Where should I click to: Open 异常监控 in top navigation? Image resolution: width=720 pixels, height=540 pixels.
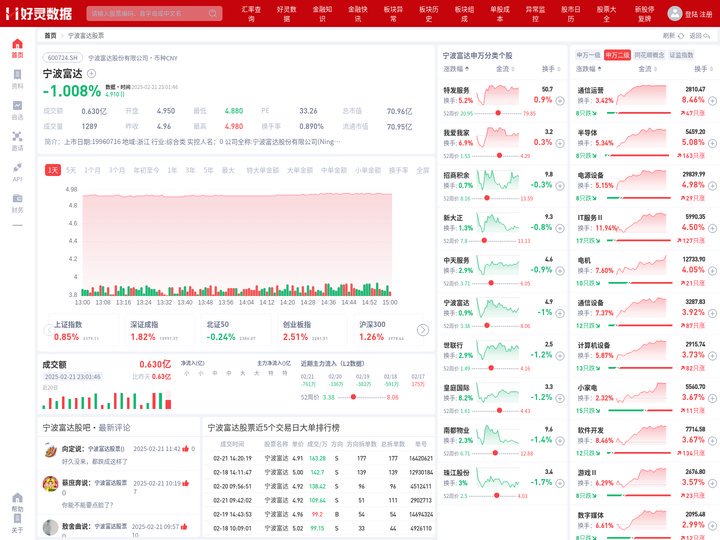535,14
